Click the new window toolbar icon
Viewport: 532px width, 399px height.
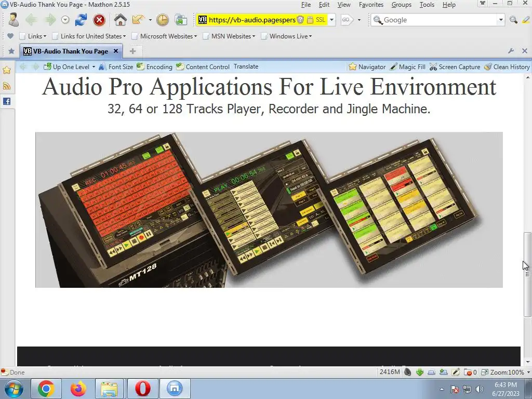tap(181, 20)
